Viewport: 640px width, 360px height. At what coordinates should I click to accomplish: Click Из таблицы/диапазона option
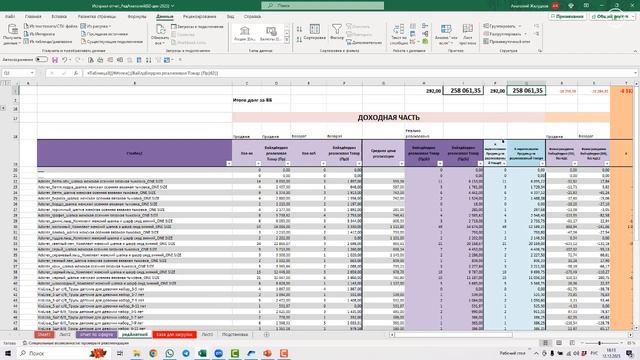48,42
